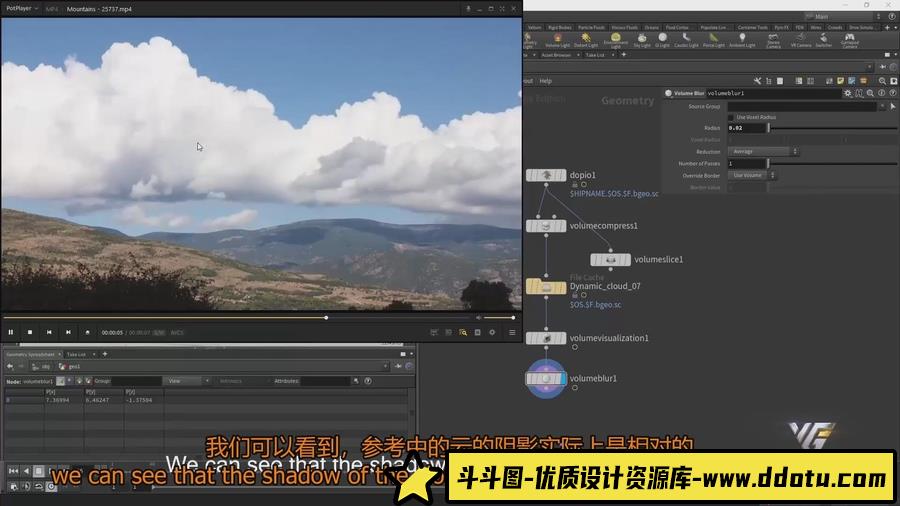Click the geo1 path button in spreadsheet
This screenshot has height=506, width=900.
coord(70,367)
